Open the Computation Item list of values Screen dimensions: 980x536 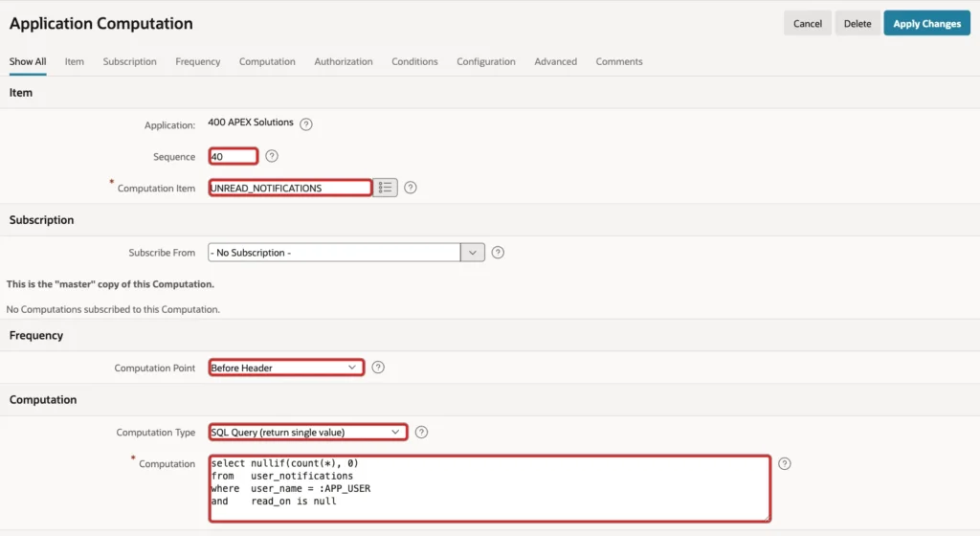tap(385, 188)
